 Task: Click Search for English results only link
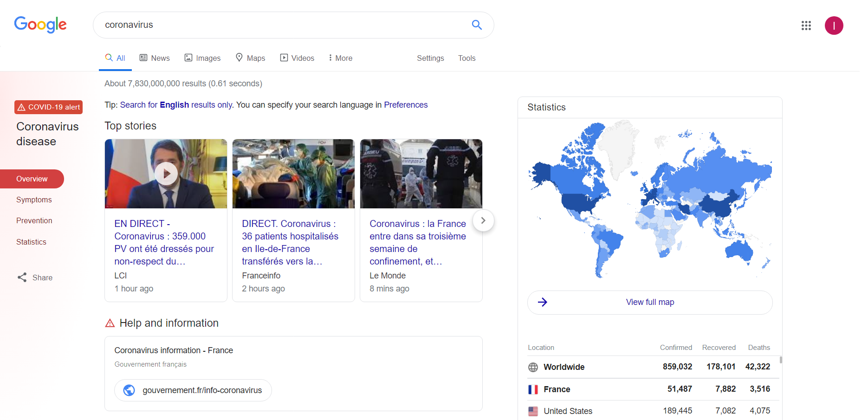click(x=176, y=105)
